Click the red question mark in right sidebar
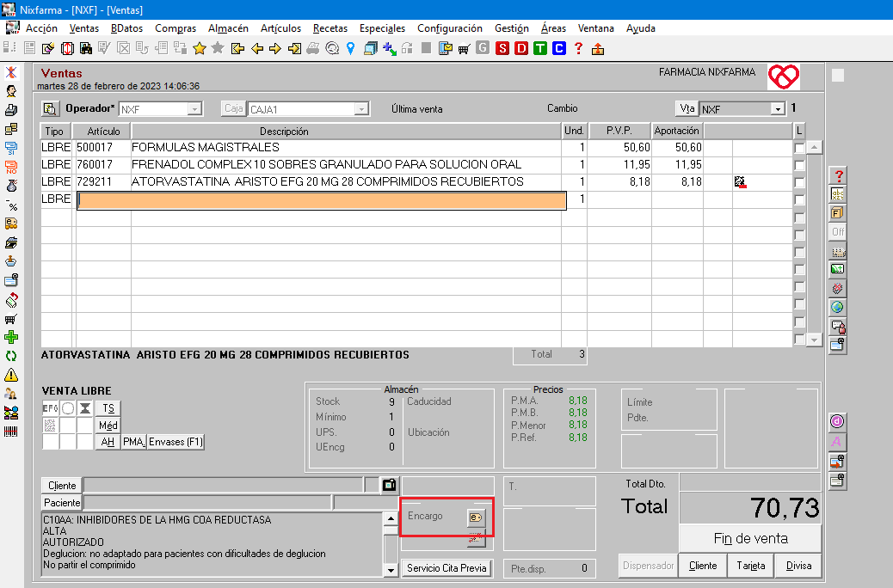Screen dimensions: 893x588 tap(837, 175)
